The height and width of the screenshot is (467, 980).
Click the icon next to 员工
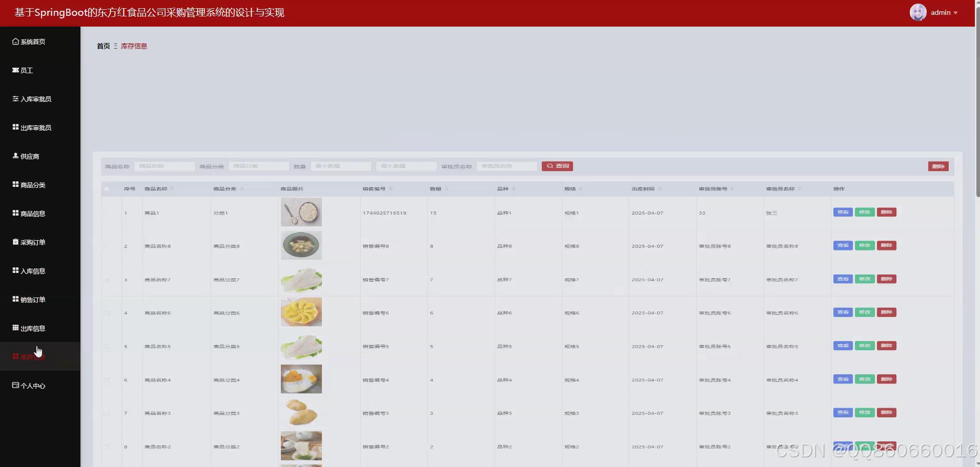15,70
